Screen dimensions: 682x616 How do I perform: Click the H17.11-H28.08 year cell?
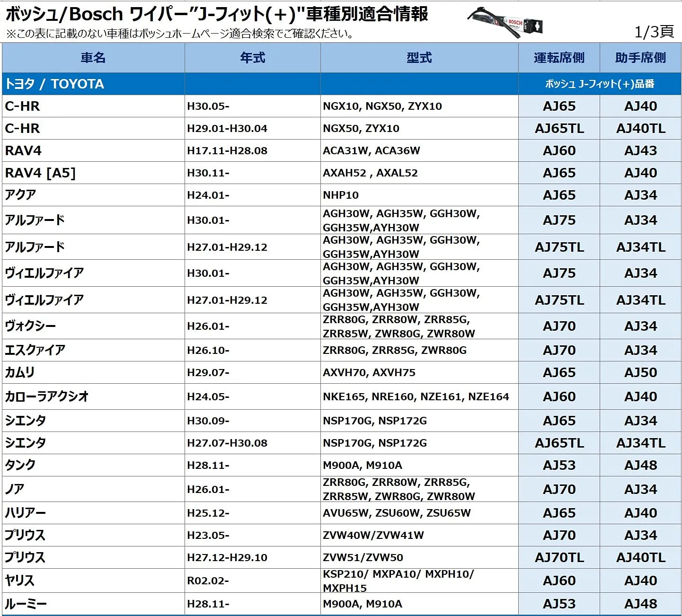click(227, 150)
